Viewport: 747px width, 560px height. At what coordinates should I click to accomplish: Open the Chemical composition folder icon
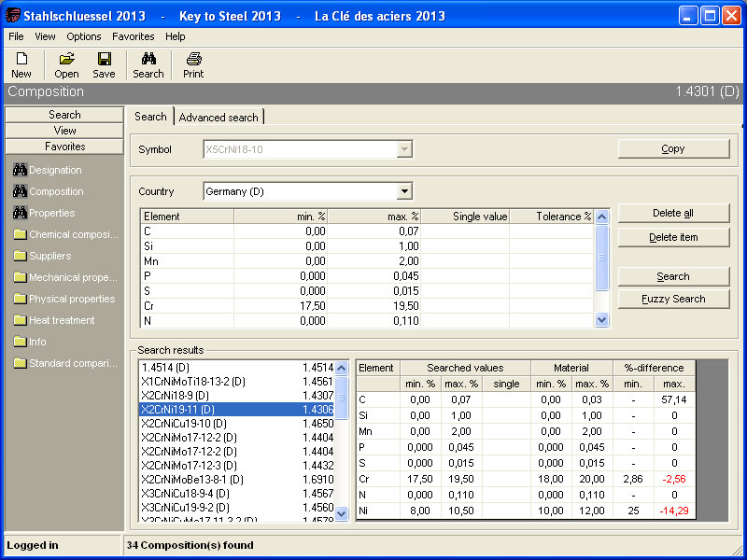tap(20, 234)
